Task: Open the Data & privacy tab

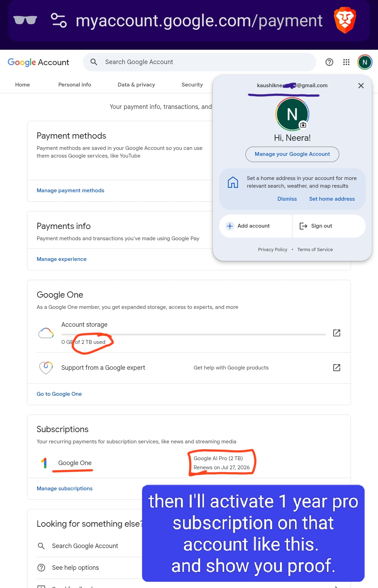Action: [136, 85]
